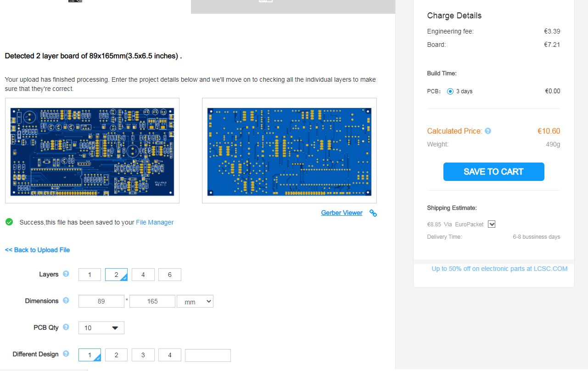Expand the EuroPacket shipping method dropdown
588x371 pixels.
(x=492, y=224)
